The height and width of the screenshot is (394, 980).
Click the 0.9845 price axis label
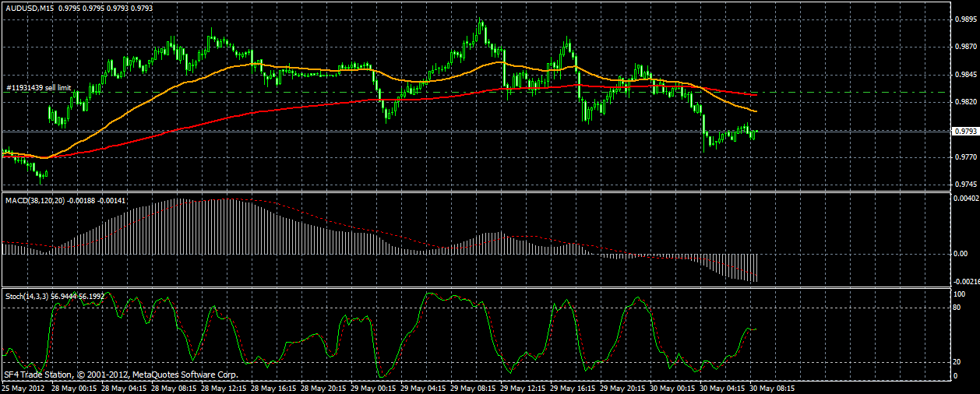[x=966, y=75]
